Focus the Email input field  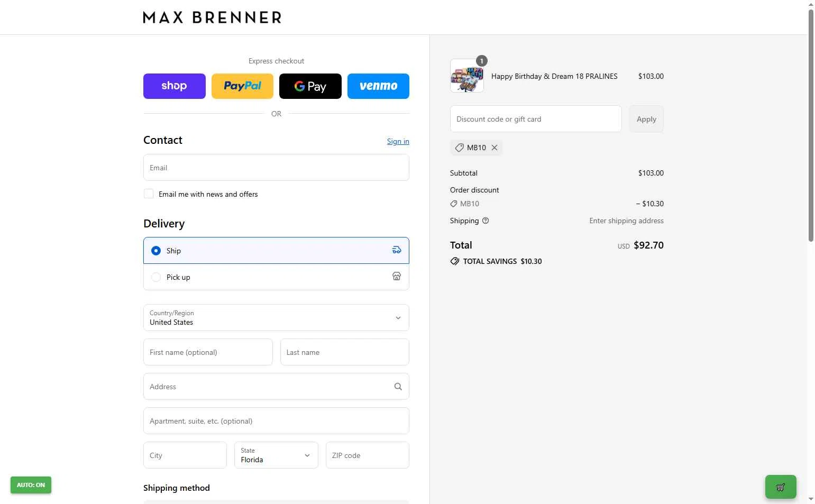(x=276, y=168)
